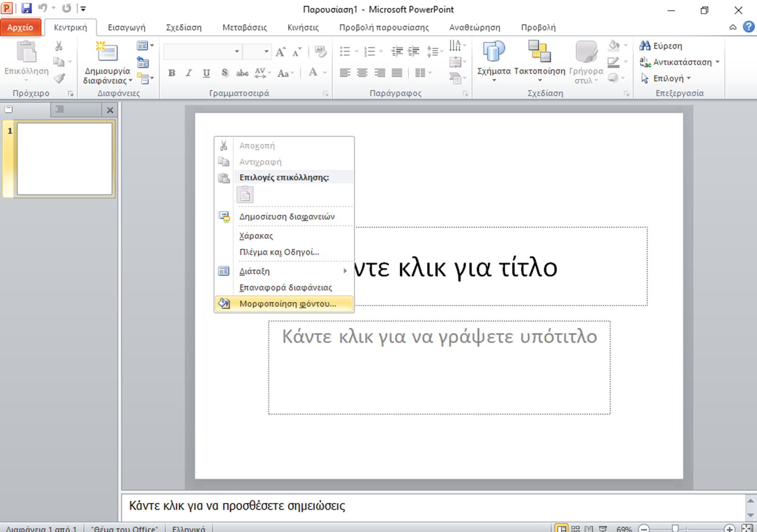Click the zoom slider in status bar
The image size is (757, 532).
[676, 528]
